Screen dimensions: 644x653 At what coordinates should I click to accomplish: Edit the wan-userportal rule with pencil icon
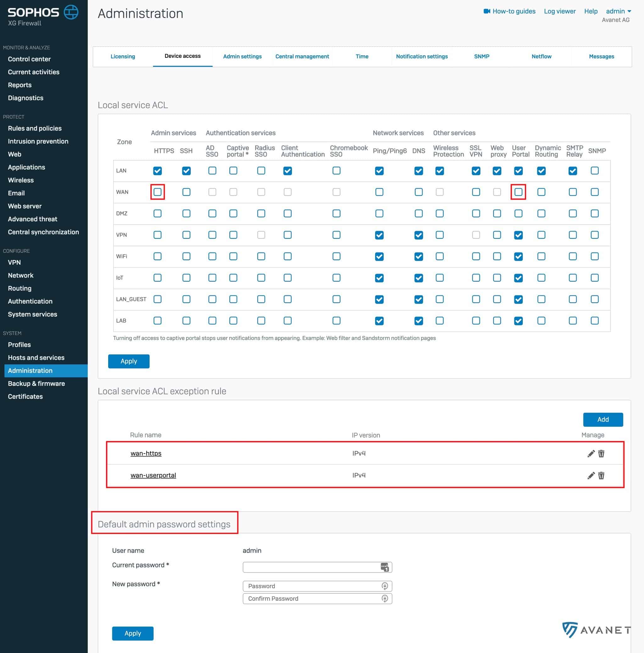click(x=591, y=476)
